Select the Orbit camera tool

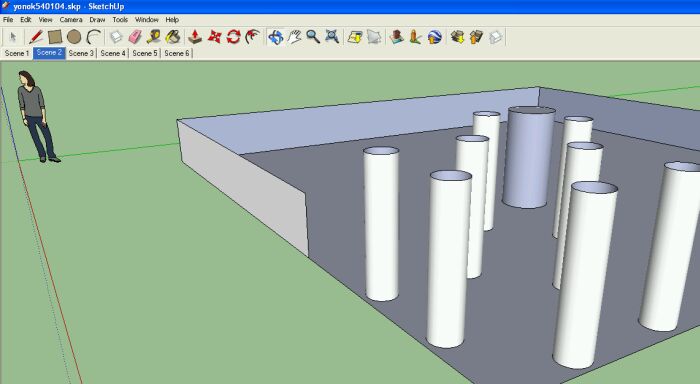275,37
